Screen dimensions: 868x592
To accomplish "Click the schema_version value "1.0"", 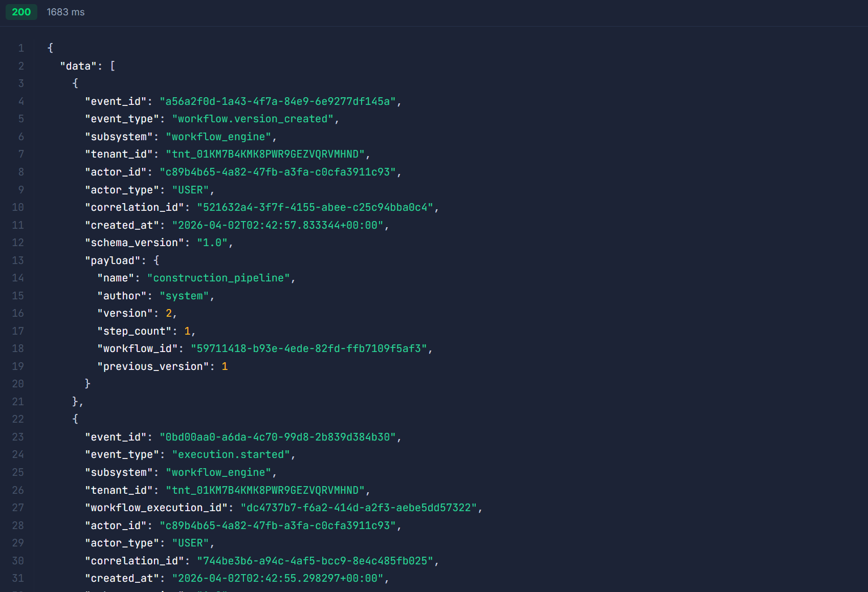I will pyautogui.click(x=212, y=243).
